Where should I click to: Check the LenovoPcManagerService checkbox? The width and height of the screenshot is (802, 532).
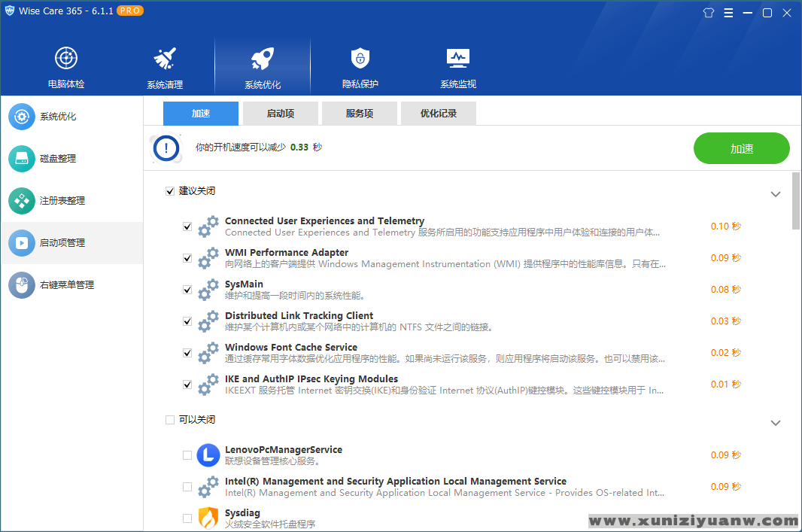(187, 455)
